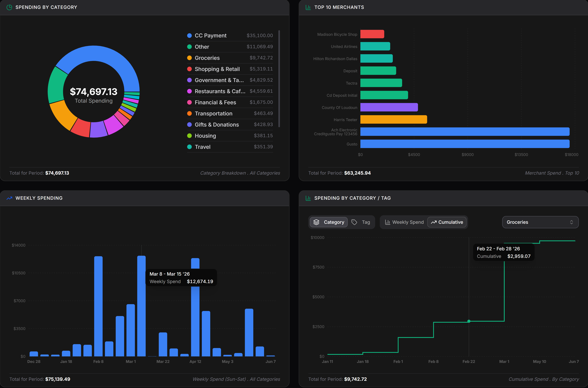Image resolution: width=588 pixels, height=388 pixels.
Task: Click the category legend scrollbar
Action: click(x=279, y=79)
